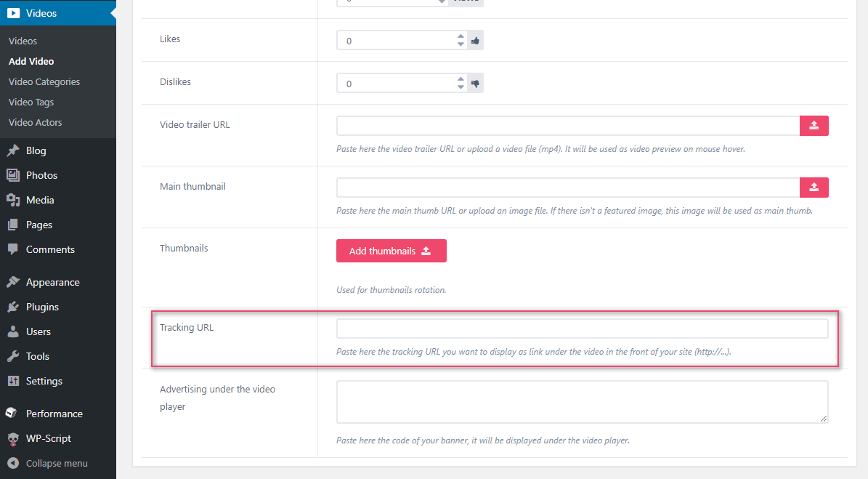The image size is (868, 479).
Task: Click the Add thumbnails button
Action: click(x=391, y=250)
